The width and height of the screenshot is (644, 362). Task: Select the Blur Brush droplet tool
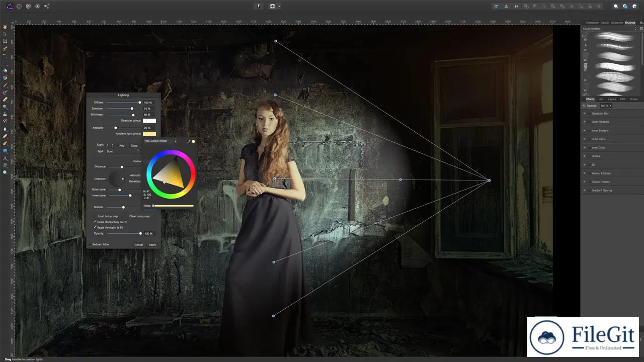click(5, 128)
